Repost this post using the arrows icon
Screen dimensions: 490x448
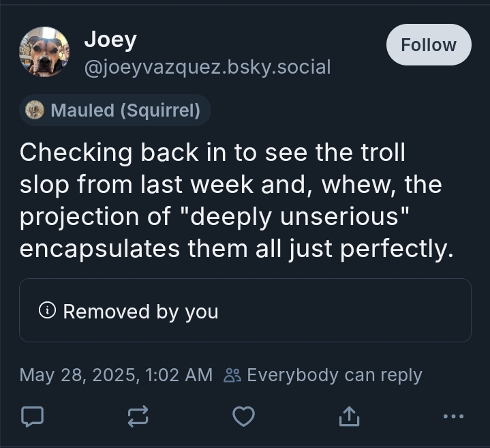click(x=138, y=416)
